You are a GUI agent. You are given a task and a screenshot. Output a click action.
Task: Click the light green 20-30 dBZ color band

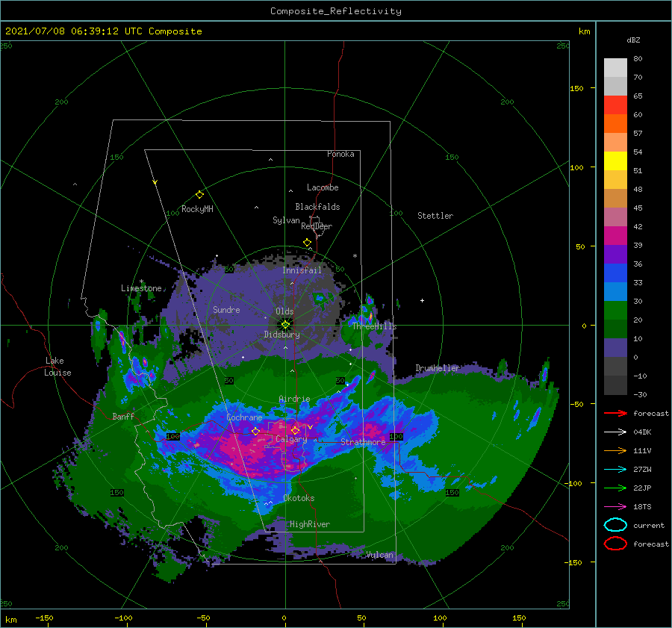[615, 311]
